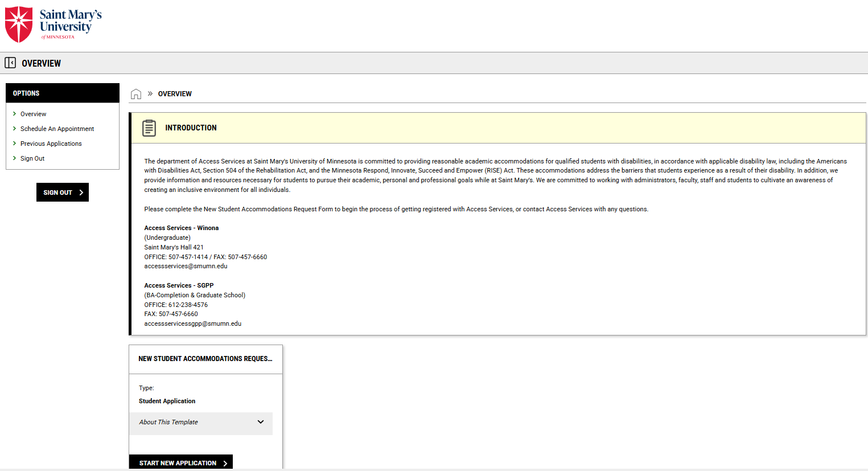Open Previous Applications option
Screen dimensions: 868x471
click(x=51, y=144)
